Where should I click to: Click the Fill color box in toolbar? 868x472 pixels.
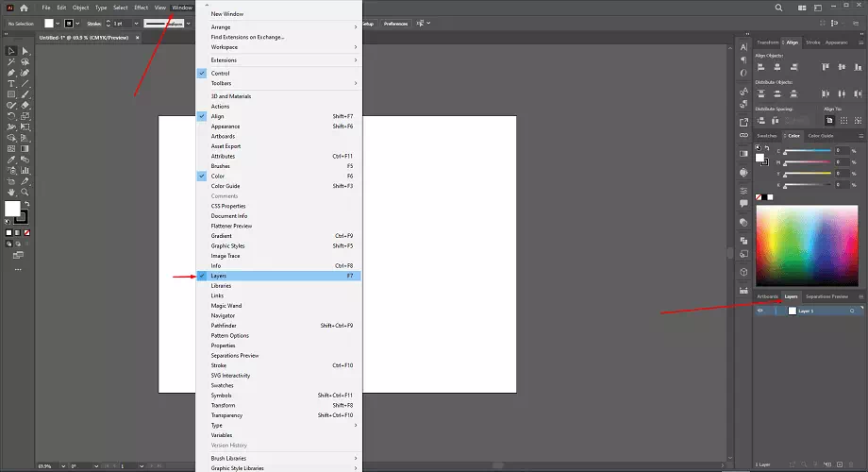pyautogui.click(x=12, y=209)
